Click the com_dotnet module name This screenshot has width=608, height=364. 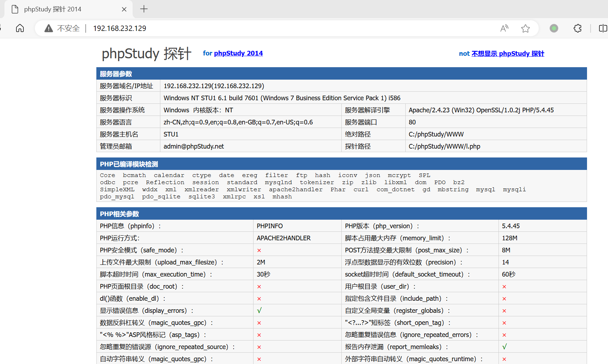pos(396,189)
